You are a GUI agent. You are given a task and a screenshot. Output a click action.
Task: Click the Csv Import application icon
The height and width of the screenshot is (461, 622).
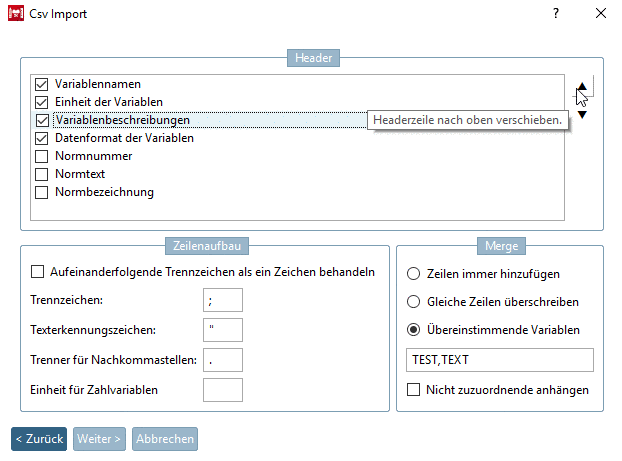16,13
